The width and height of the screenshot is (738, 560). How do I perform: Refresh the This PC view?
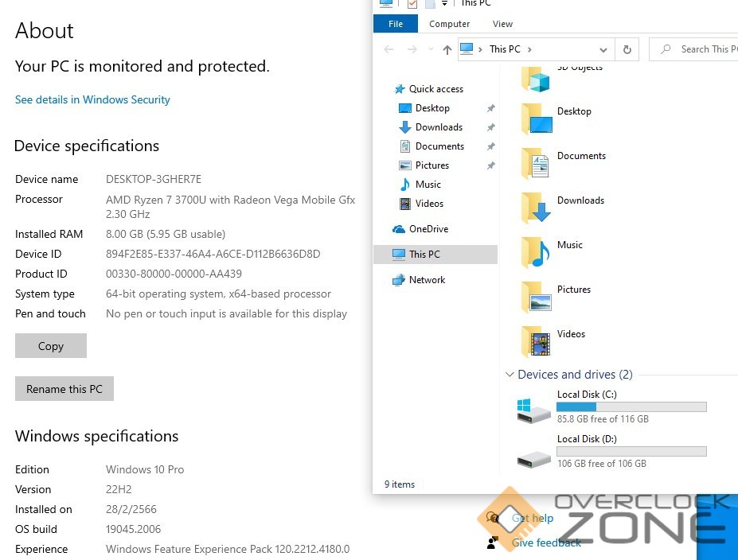pyautogui.click(x=627, y=49)
